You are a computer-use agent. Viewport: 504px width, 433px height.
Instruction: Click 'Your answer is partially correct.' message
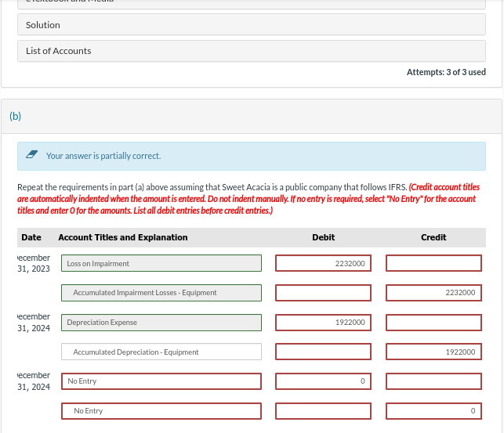[103, 156]
